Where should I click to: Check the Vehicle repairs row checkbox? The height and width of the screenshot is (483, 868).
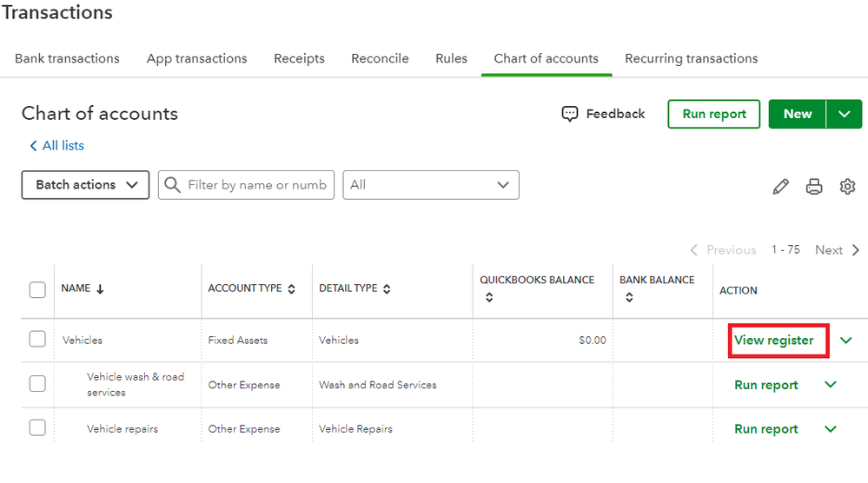(x=37, y=428)
